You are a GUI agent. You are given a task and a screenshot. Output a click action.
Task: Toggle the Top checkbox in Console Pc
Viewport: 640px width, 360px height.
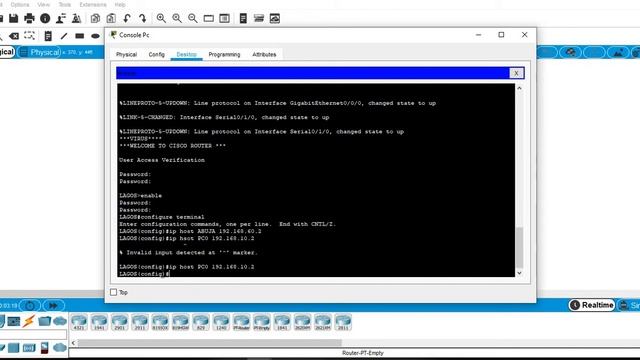click(x=113, y=292)
